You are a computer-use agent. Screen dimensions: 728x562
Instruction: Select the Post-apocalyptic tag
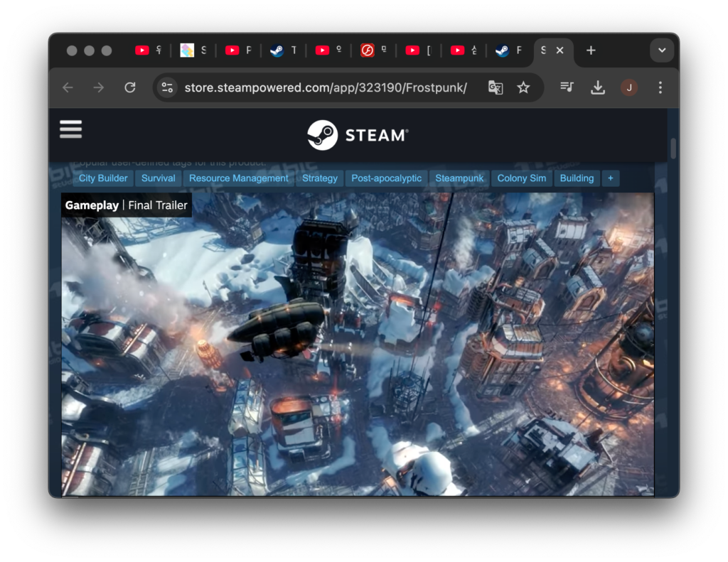[386, 178]
